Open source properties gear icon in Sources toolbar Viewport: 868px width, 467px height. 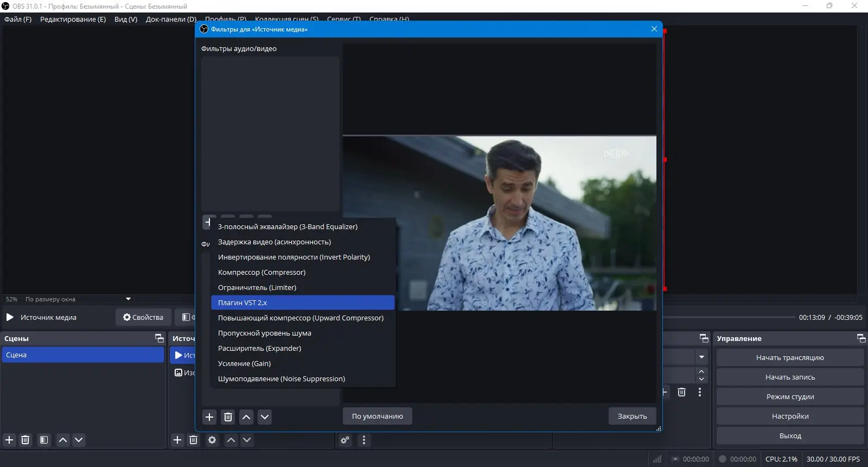click(212, 440)
